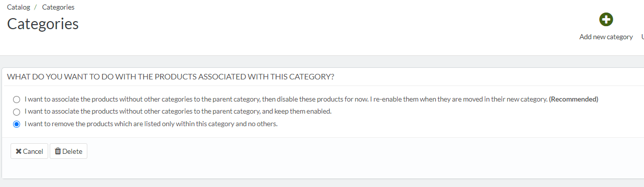
Task: Choose the keep them enabled radio option
Action: [x=17, y=112]
